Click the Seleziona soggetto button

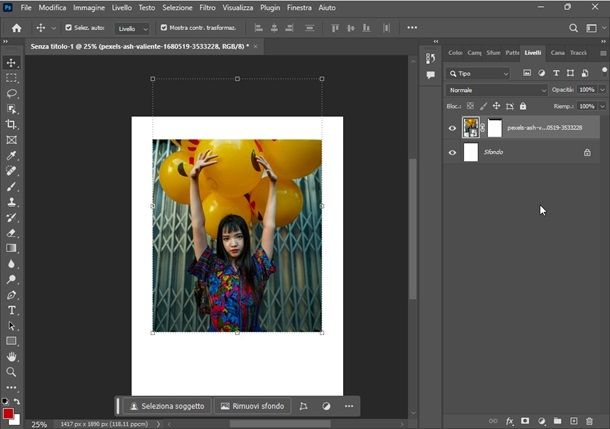(x=167, y=406)
